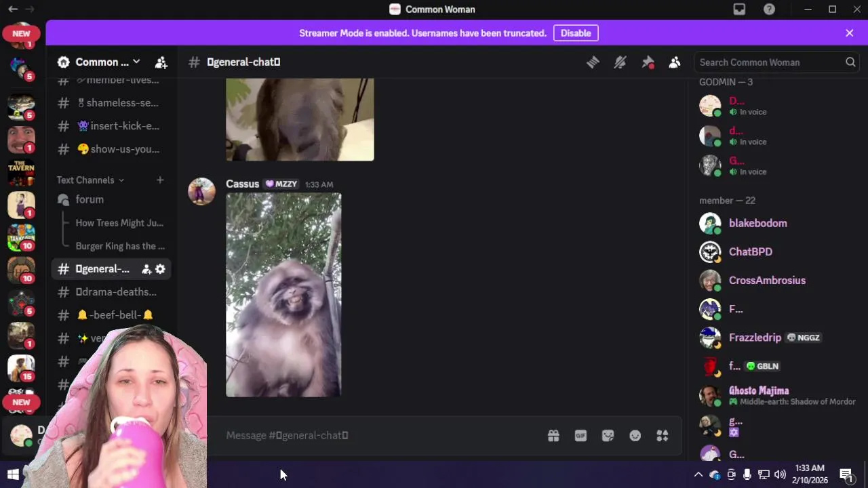Open The Tavern server icon
The image size is (868, 488).
[x=21, y=172]
